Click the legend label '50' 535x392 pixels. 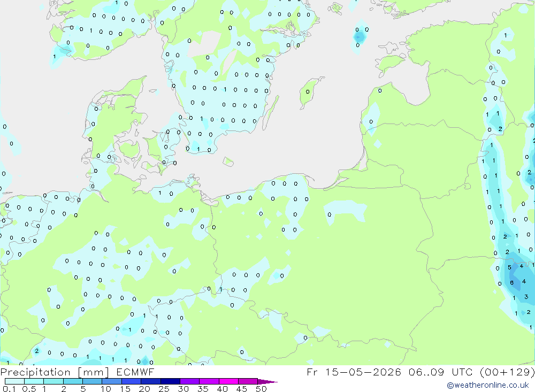coord(261,389)
